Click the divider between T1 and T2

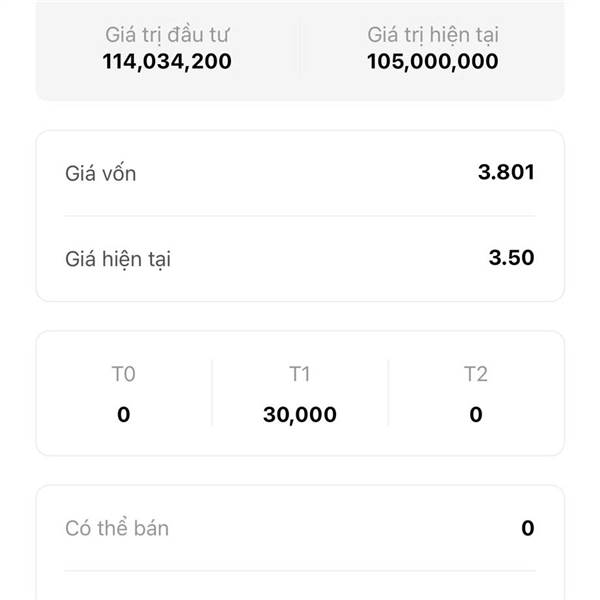coord(388,393)
